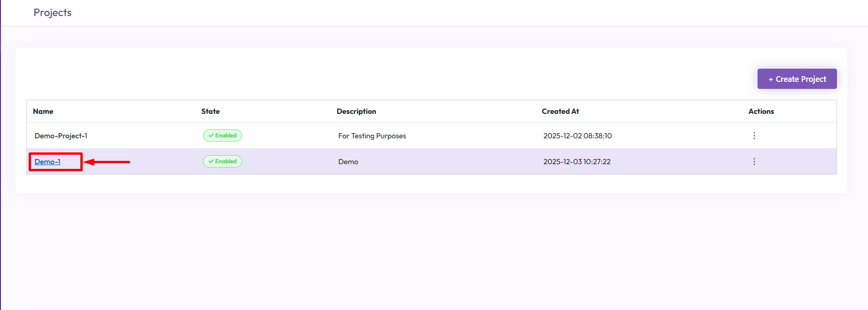The width and height of the screenshot is (868, 310).
Task: Click the 'Demo' description cell
Action: (x=348, y=162)
